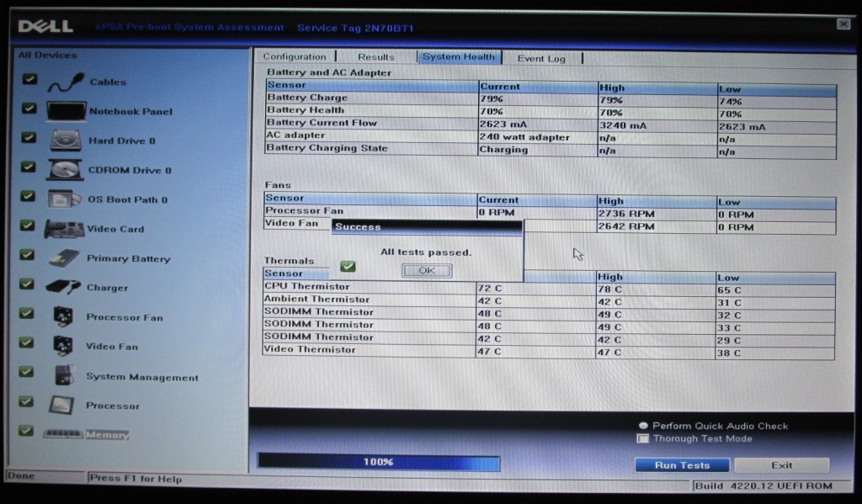862x504 pixels.
Task: Open the Event Log tab
Action: (541, 58)
